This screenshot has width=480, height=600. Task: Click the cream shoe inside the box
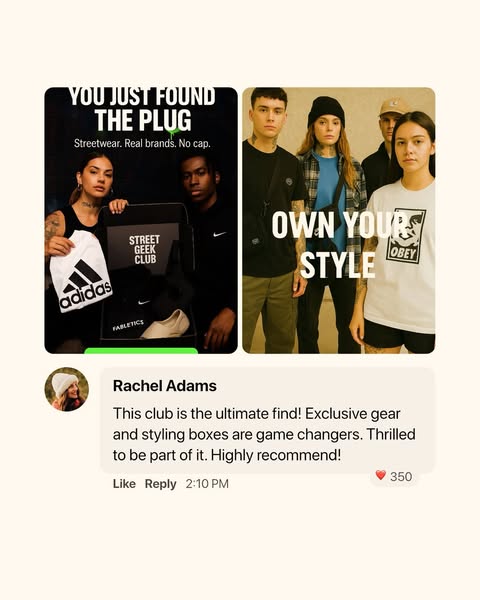pyautogui.click(x=165, y=325)
